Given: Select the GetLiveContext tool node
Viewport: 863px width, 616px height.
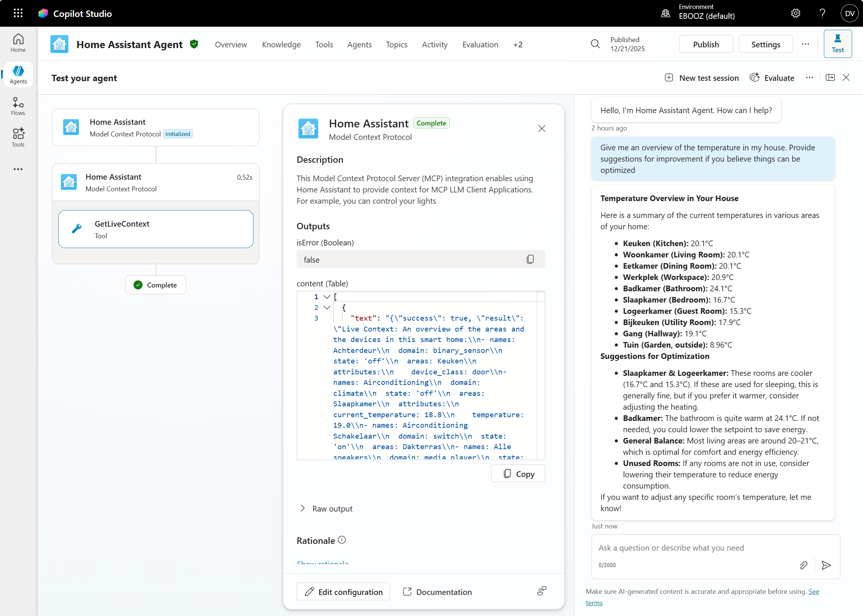Looking at the screenshot, I should tap(156, 229).
